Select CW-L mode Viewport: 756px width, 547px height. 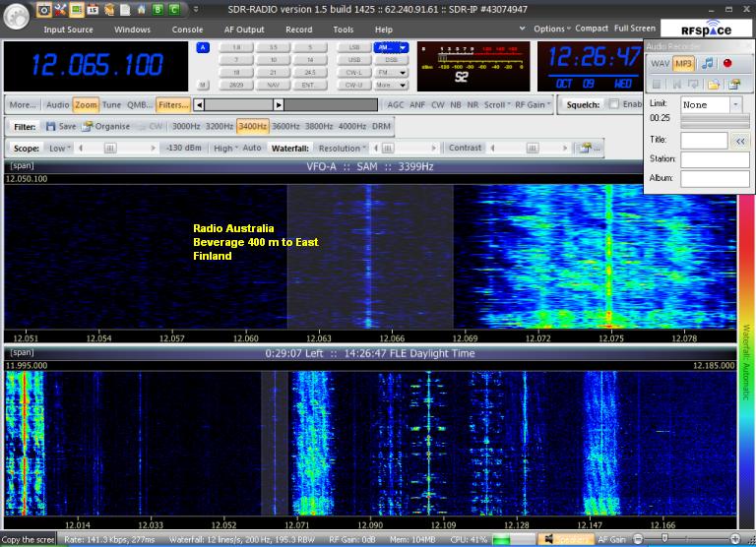(x=354, y=72)
